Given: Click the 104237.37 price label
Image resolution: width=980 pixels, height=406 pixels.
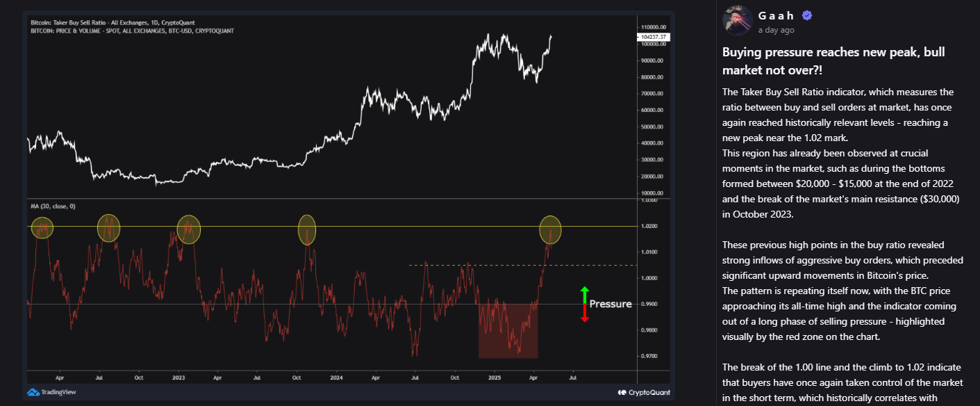Looking at the screenshot, I should pos(652,37).
